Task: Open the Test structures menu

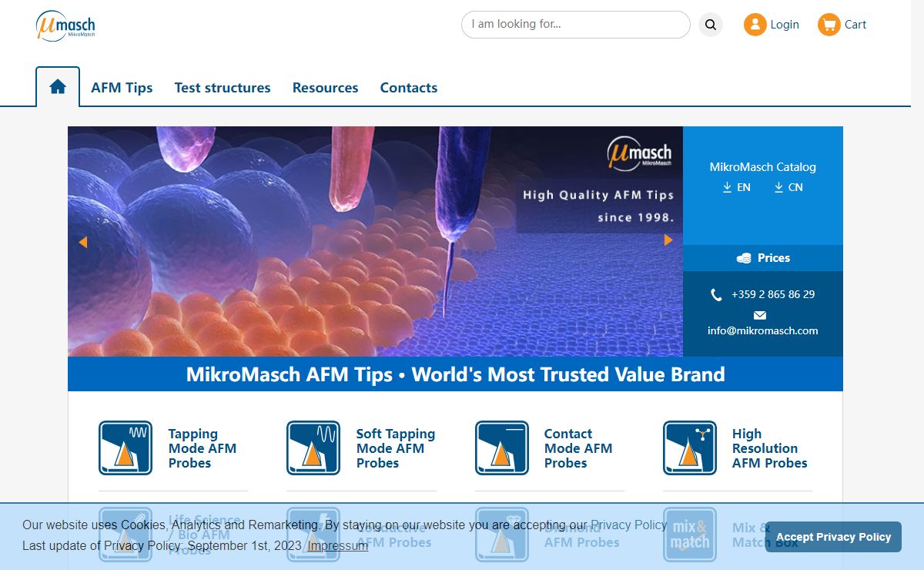Action: tap(223, 88)
